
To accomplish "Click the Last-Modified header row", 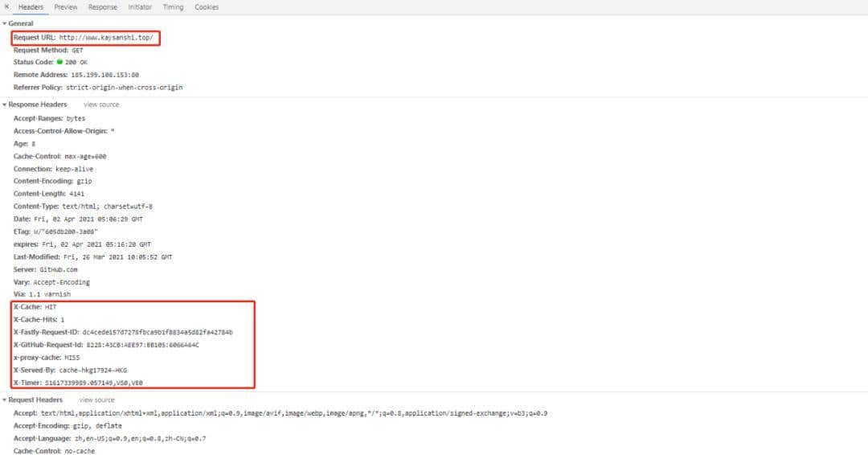I will (93, 257).
